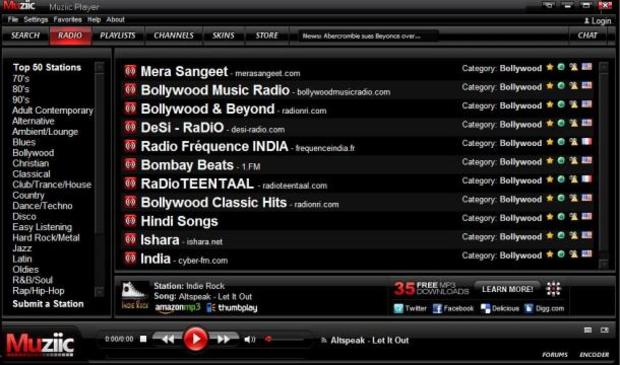Click LEARN MORE! button
Image resolution: width=620 pixels, height=365 pixels.
507,289
